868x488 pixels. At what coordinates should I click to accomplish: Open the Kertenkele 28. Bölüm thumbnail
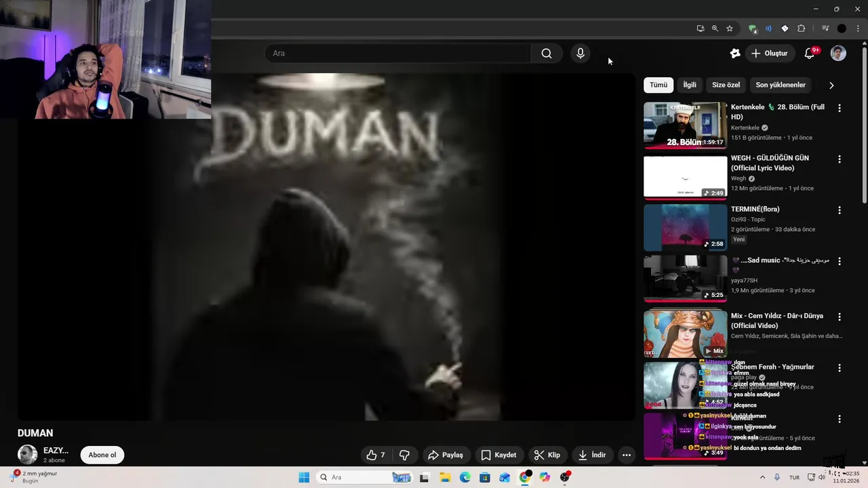(685, 125)
